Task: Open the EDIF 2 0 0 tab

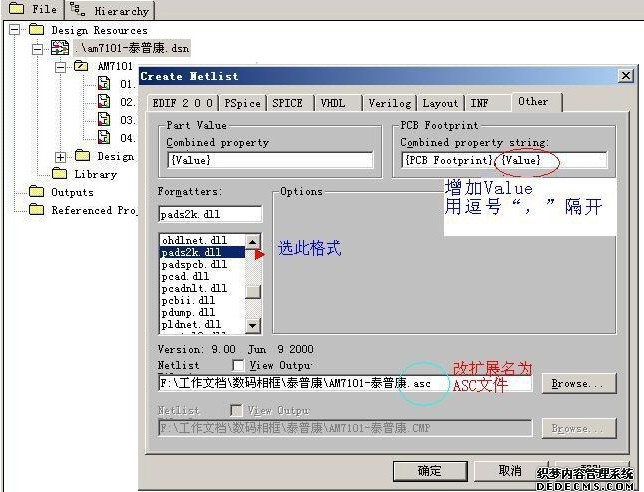Action: coord(183,103)
